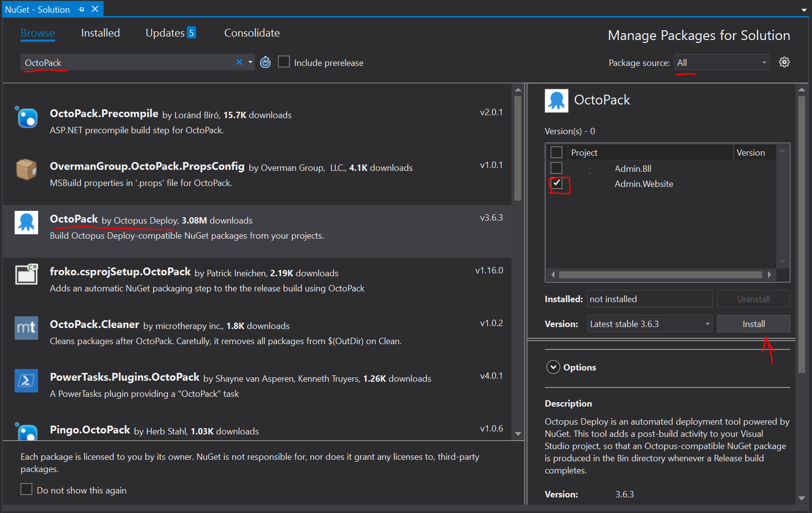Screen dimensions: 812x513
Task: Select the froko.csprojSetup.OctoPack package icon
Action: point(26,275)
